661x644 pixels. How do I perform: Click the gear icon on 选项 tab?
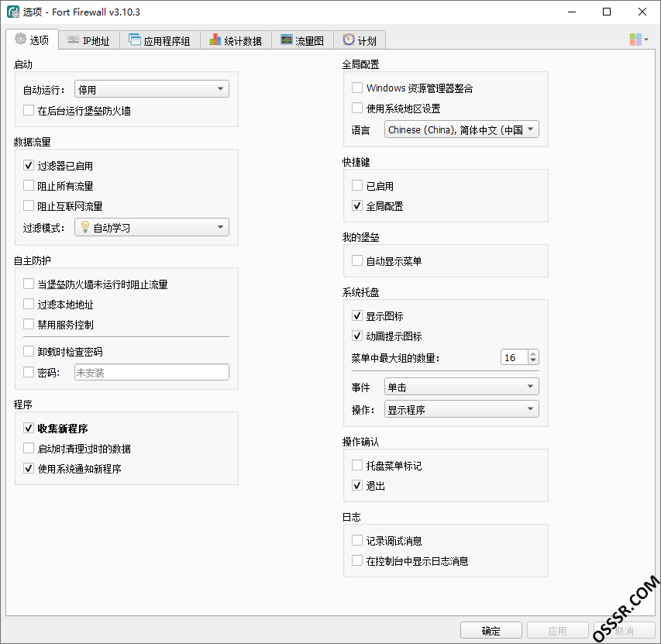[x=20, y=40]
